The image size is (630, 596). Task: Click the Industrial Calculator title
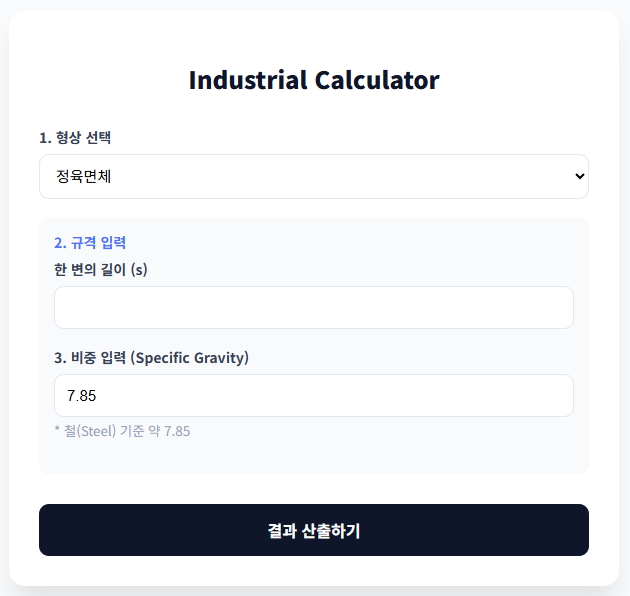(313, 80)
